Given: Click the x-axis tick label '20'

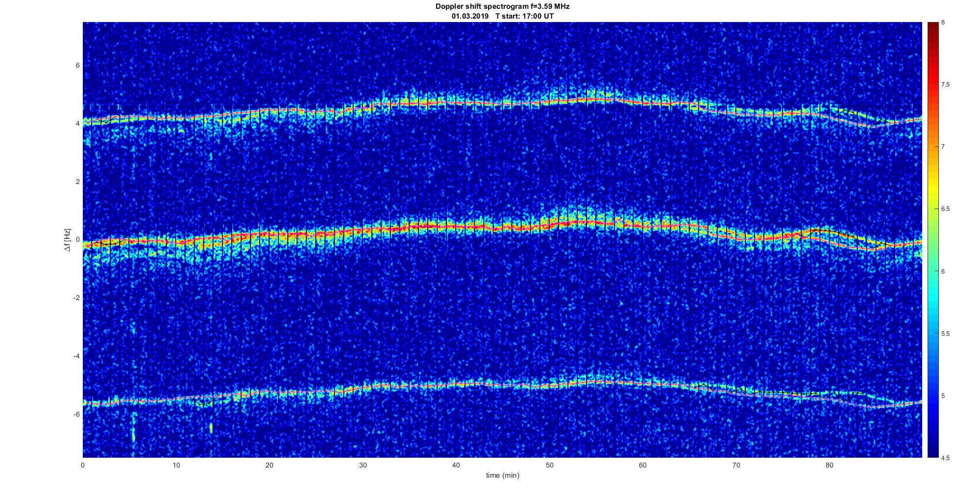Looking at the screenshot, I should click(x=269, y=465).
